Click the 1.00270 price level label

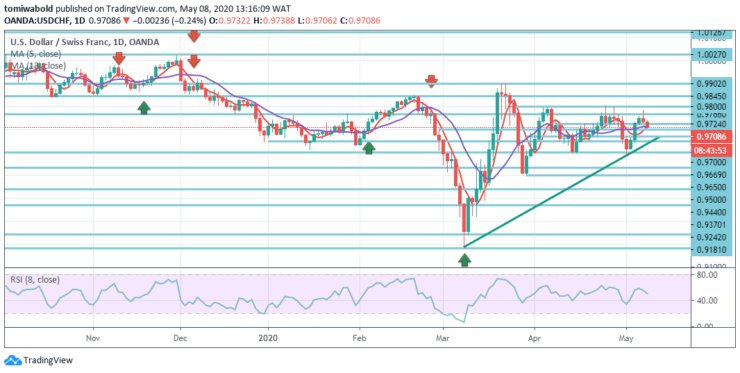pyautogui.click(x=712, y=54)
